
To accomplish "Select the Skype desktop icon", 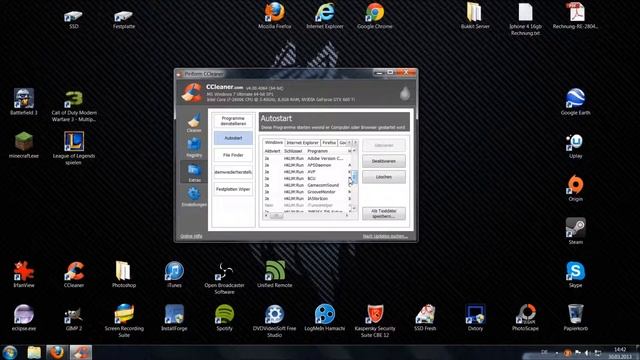I will [x=576, y=275].
